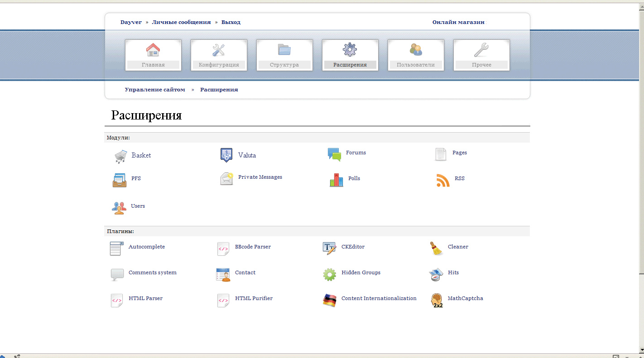Open the Личные сообщения link
Screen dimensions: 644x358
[x=181, y=22]
